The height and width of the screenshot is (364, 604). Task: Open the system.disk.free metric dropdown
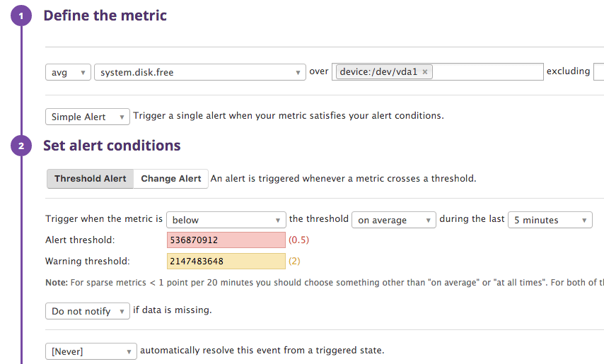point(199,72)
